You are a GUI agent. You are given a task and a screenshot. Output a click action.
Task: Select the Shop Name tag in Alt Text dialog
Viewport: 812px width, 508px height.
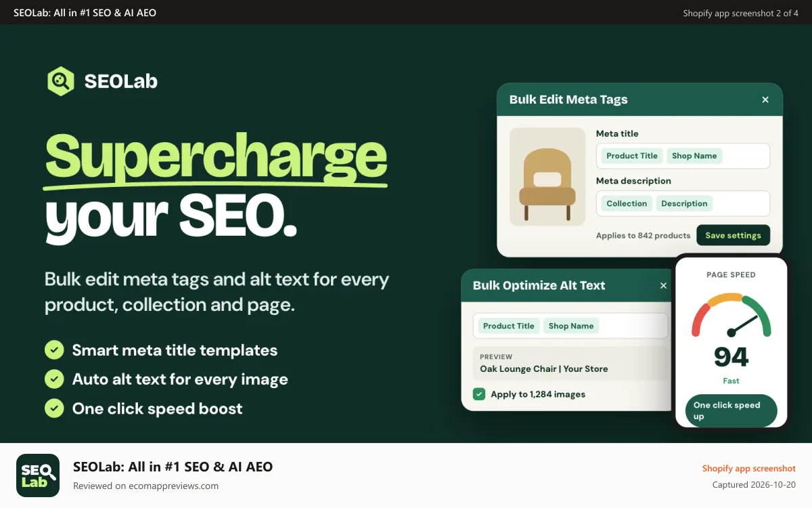(x=571, y=326)
